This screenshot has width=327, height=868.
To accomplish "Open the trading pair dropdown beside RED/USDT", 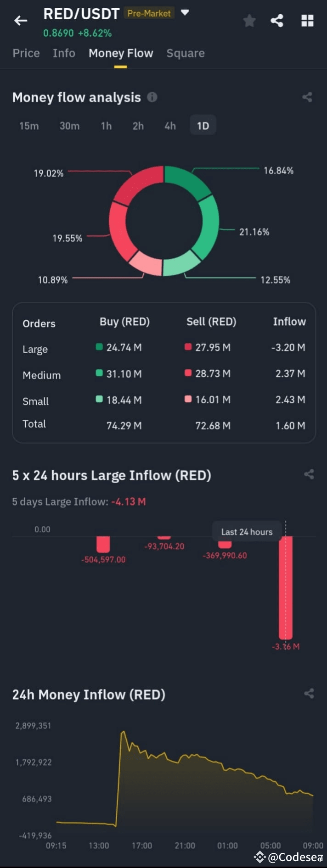I will (184, 13).
